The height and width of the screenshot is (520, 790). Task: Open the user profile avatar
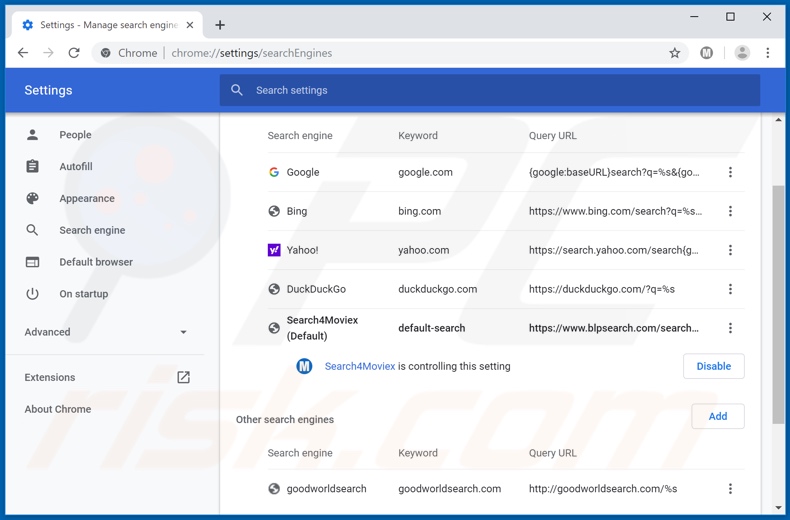pyautogui.click(x=742, y=53)
